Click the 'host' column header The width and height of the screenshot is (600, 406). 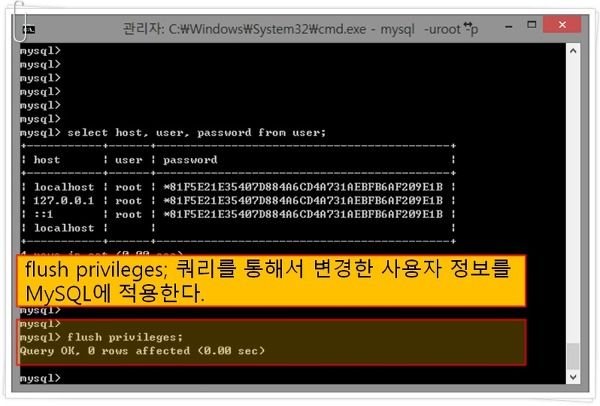(x=47, y=160)
